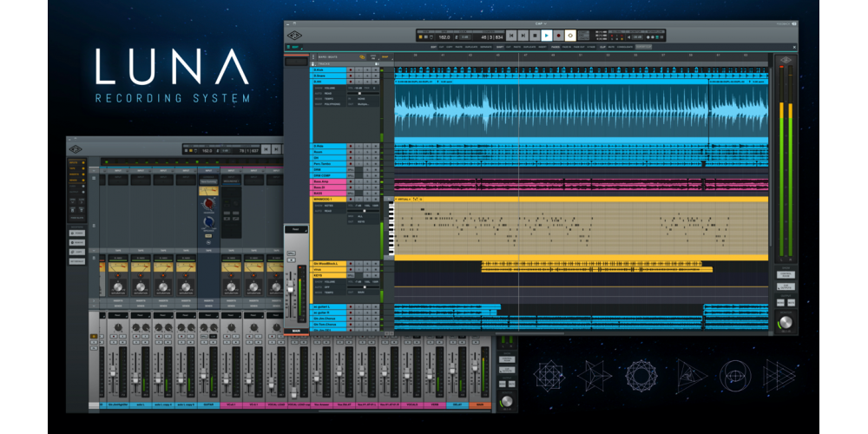
Task: Select the Gtr.WoodBlock.L track name
Action: click(x=329, y=264)
